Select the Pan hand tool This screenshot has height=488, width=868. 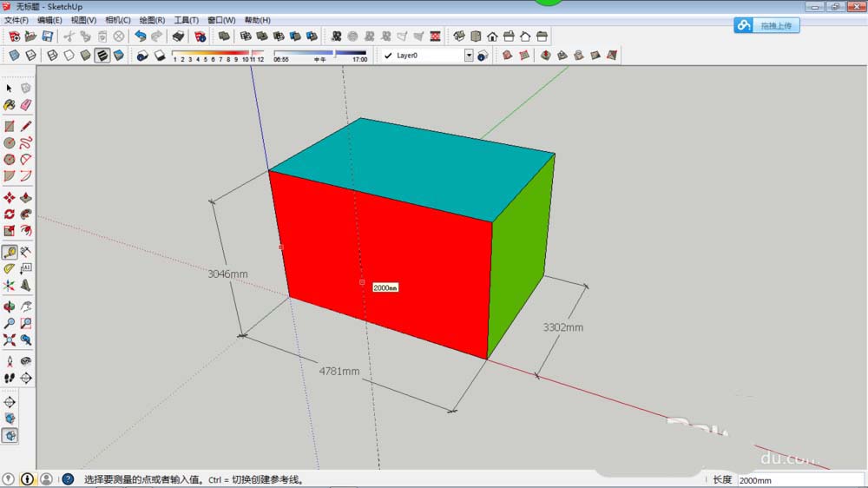pos(25,307)
